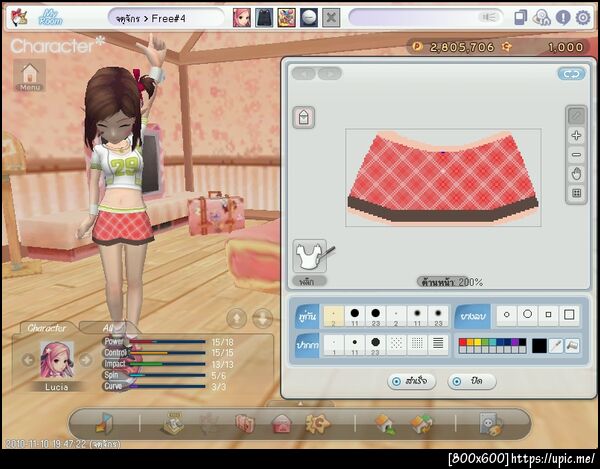The height and width of the screenshot is (469, 600).
Task: Click the Pangya mascot logo icon
Action: 18,18
